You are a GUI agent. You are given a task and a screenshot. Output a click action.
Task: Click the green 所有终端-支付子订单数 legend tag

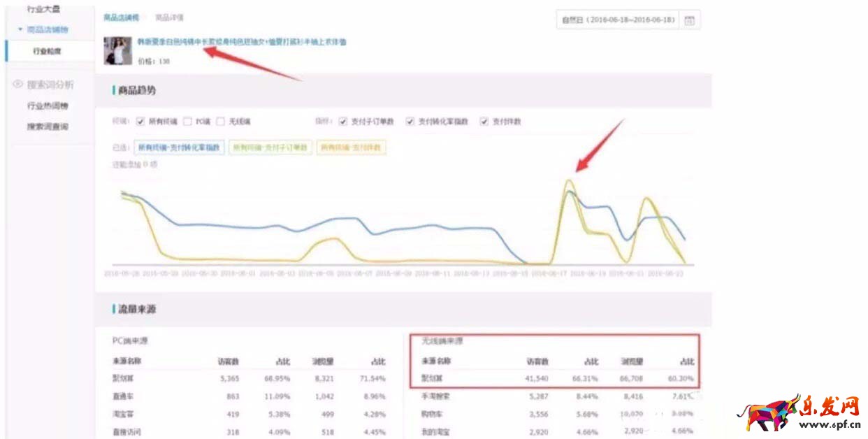click(270, 147)
